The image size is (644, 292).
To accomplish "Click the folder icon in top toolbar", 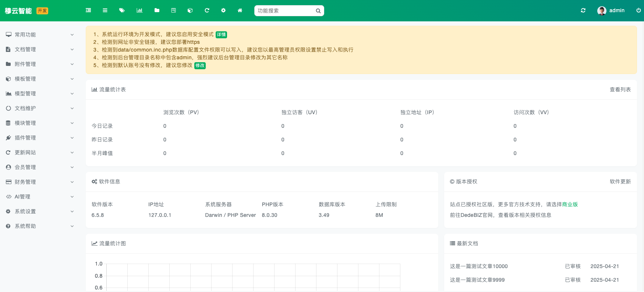I will [157, 10].
